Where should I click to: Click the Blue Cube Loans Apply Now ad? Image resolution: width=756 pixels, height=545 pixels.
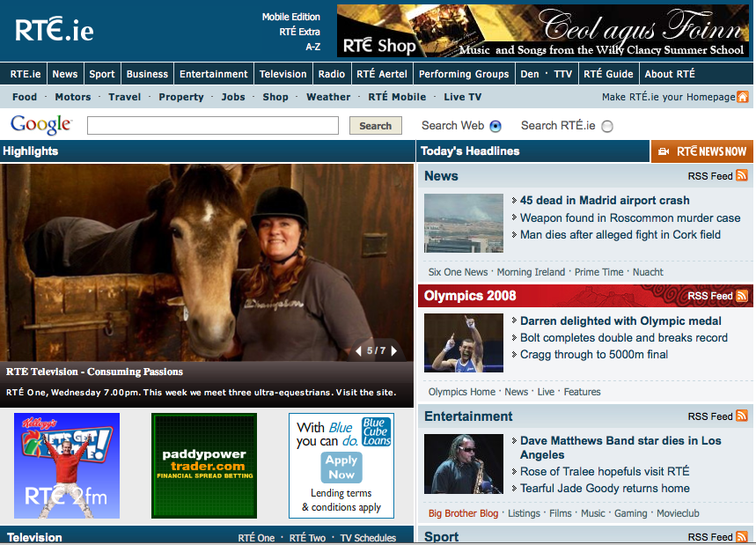[x=341, y=466]
